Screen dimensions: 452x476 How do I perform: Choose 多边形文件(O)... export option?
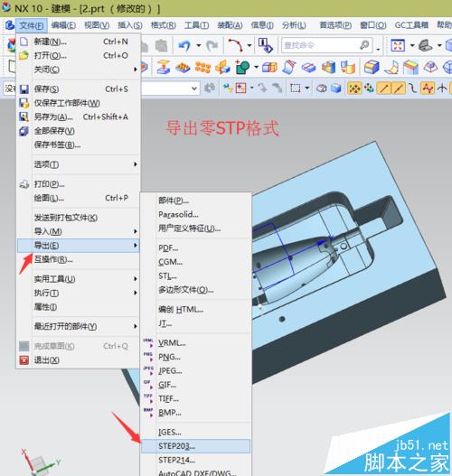[x=196, y=290]
